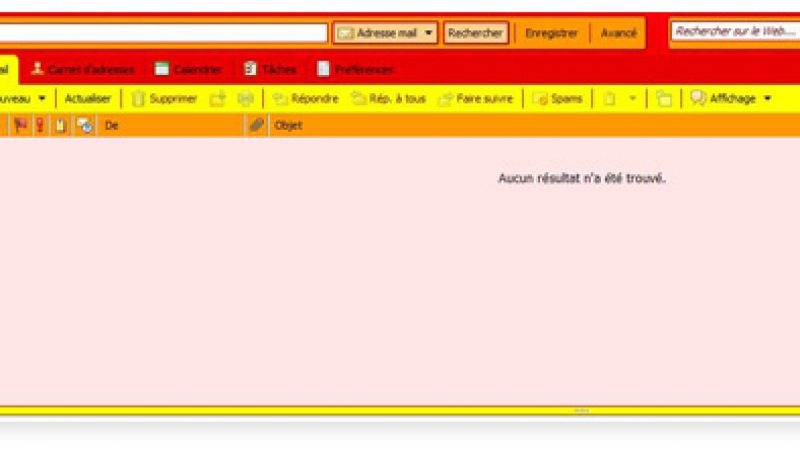Expand the Nouveau dropdown arrow
The width and height of the screenshot is (800, 450).
(x=42, y=98)
